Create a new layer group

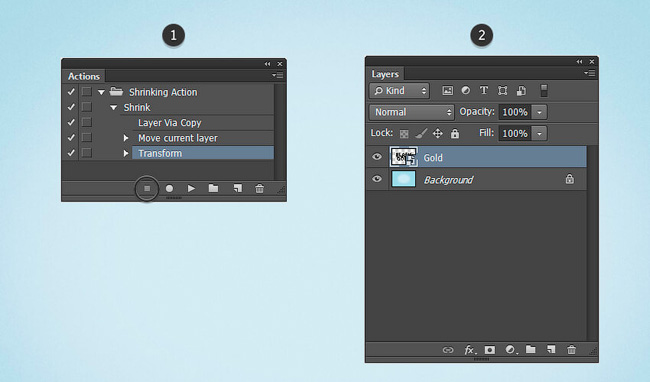pyautogui.click(x=531, y=349)
